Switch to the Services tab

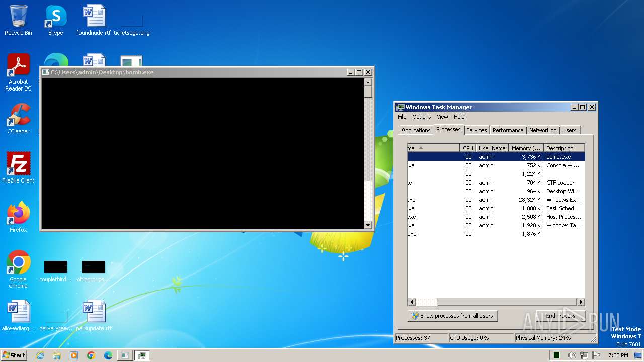point(476,130)
